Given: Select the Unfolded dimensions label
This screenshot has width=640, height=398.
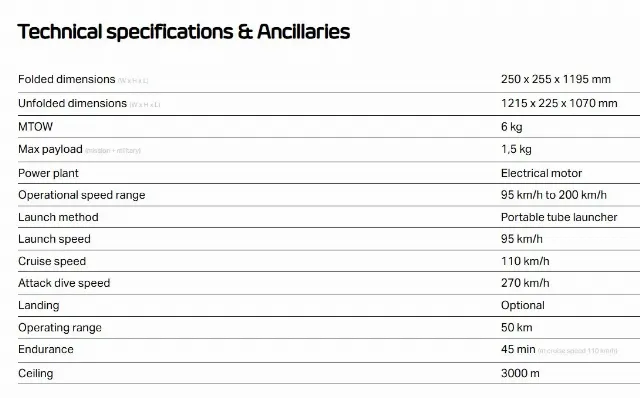Looking at the screenshot, I should tap(72, 103).
